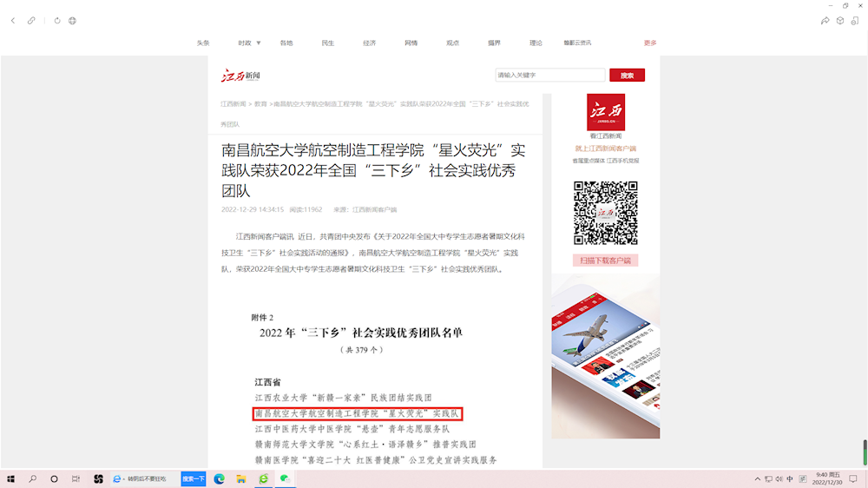Expand the 时政 dropdown menu

click(249, 43)
